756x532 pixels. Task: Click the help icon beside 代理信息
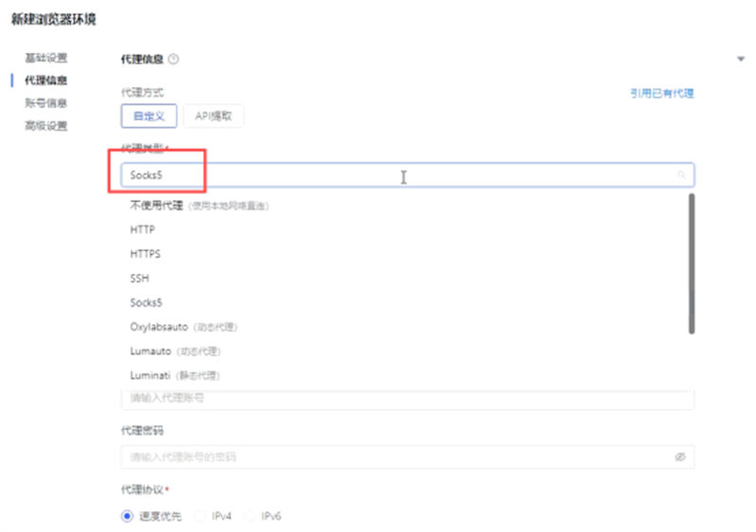174,59
